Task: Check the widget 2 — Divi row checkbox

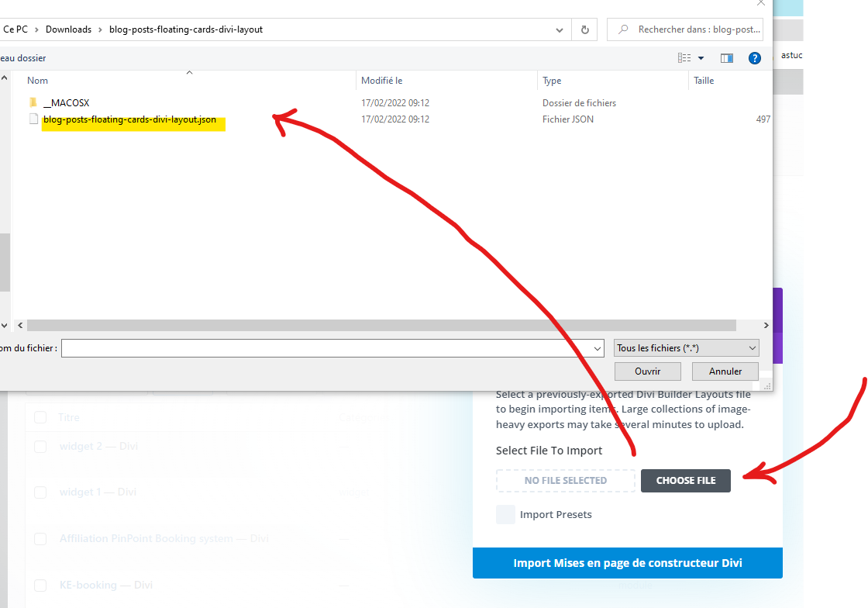Action: (x=40, y=447)
